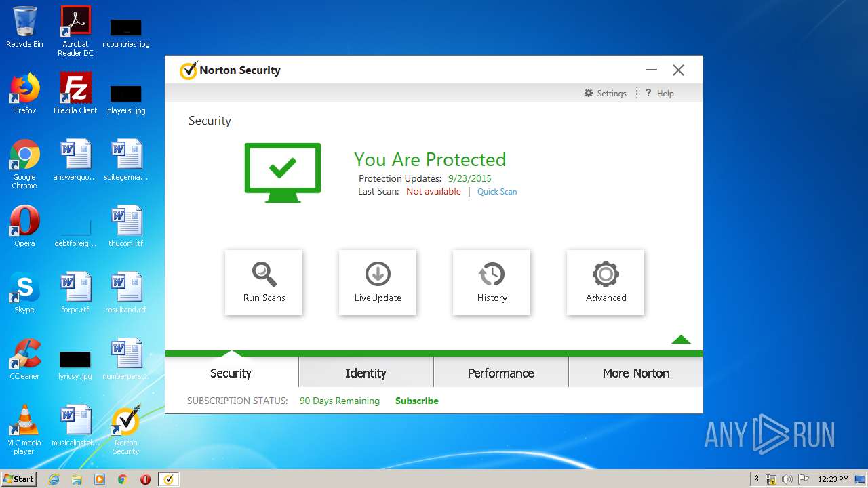868x488 pixels.
Task: Open the Windows Start menu
Action: click(19, 479)
